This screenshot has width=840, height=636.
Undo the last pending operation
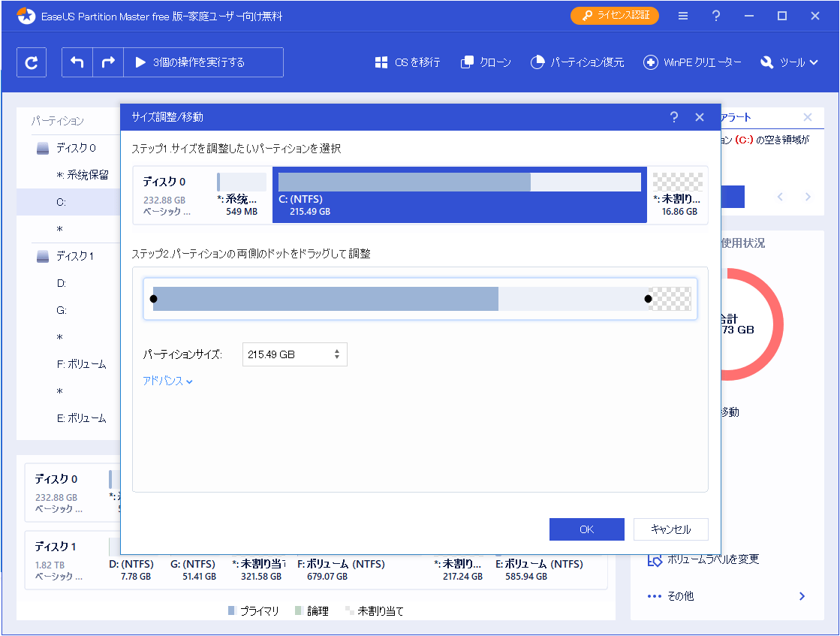click(x=77, y=62)
